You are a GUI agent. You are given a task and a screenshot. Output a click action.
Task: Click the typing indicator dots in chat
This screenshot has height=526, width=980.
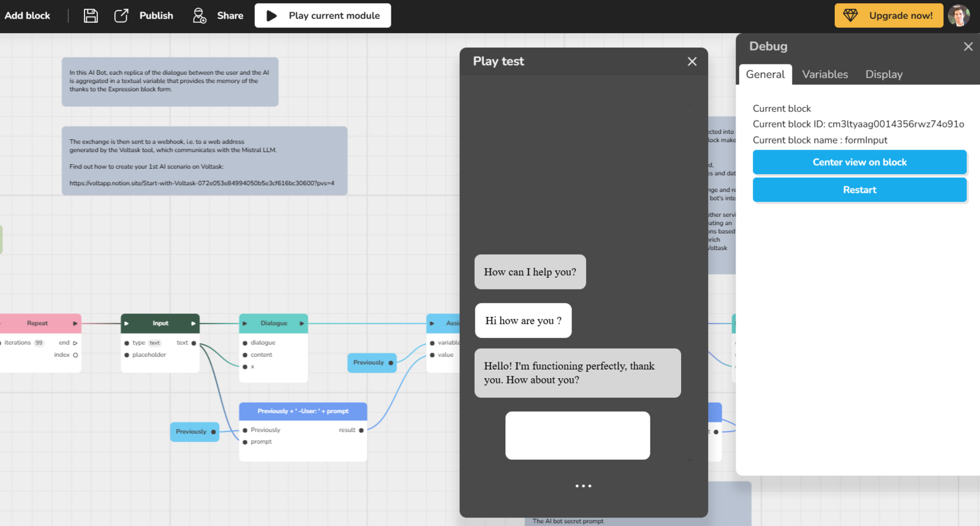583,486
